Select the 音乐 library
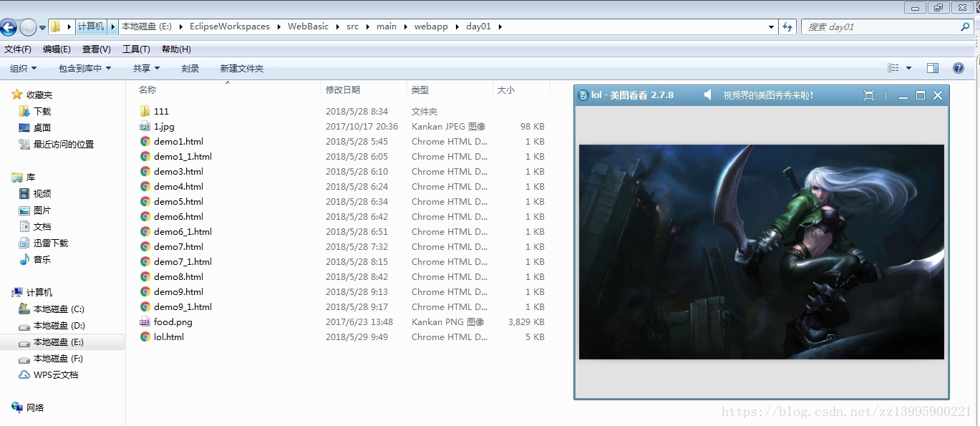This screenshot has width=980, height=426. 42,259
